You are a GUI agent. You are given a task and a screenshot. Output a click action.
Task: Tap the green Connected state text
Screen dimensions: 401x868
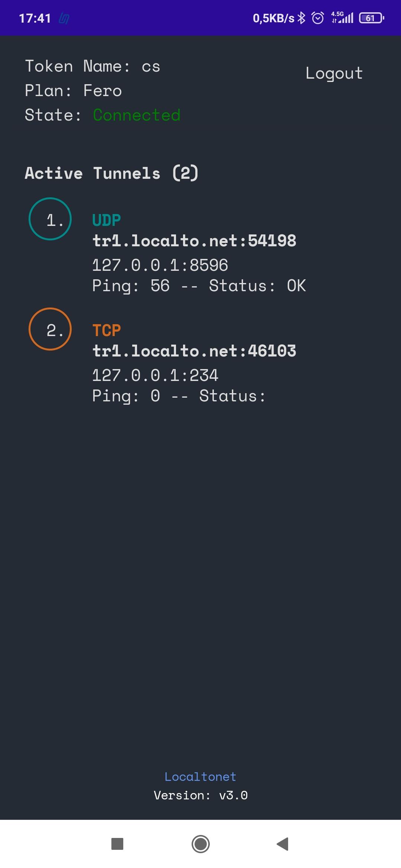137,115
